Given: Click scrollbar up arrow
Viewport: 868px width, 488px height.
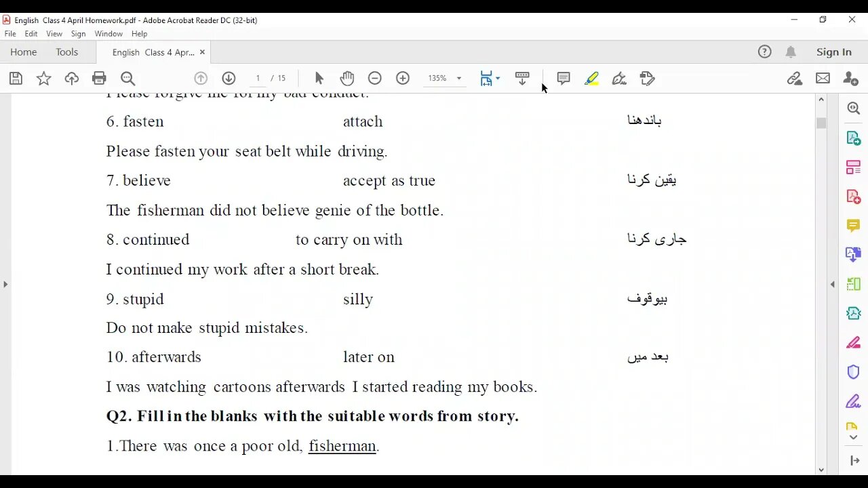Looking at the screenshot, I should click(x=821, y=100).
